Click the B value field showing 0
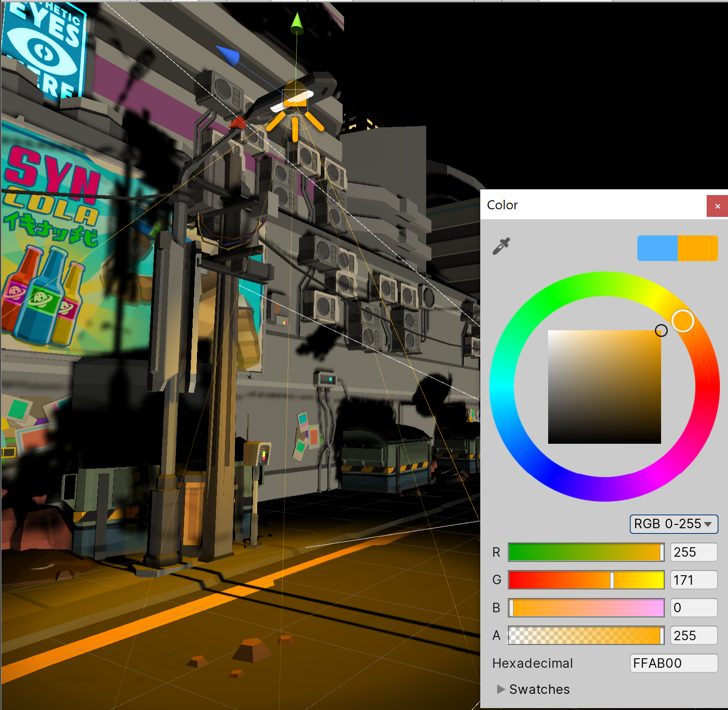728x710 pixels. 693,608
